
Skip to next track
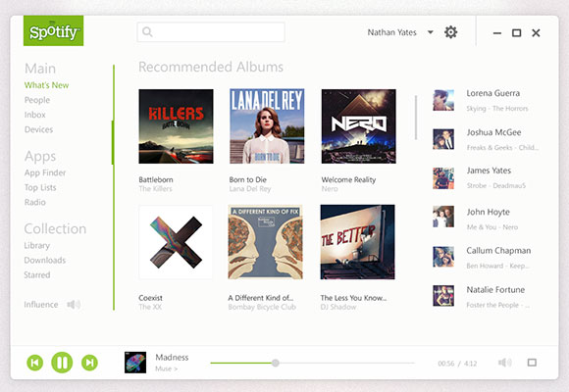89,363
